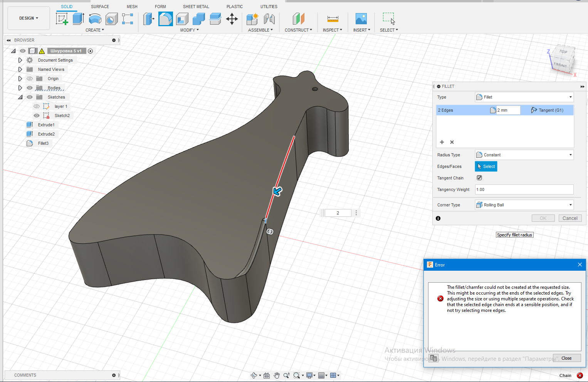
Task: Show the hidden layer 1 sketch
Action: 37,106
